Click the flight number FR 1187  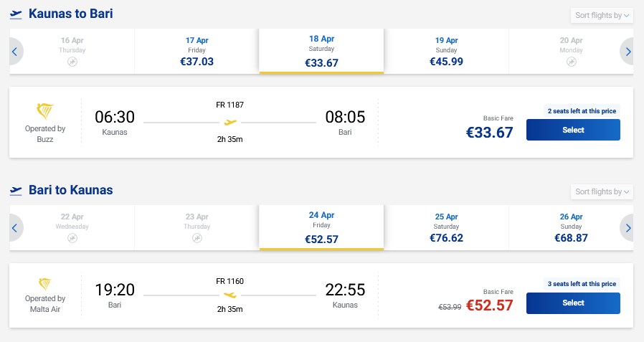pos(229,105)
